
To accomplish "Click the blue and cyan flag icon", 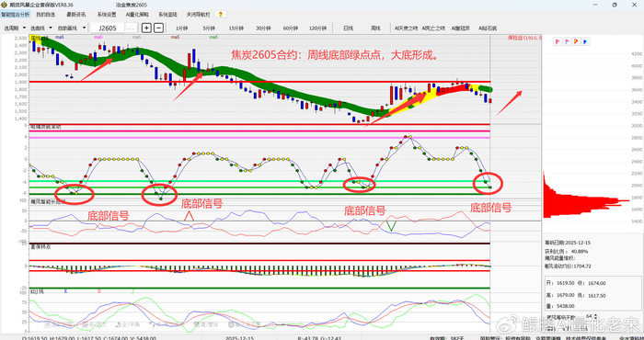I will (x=586, y=41).
